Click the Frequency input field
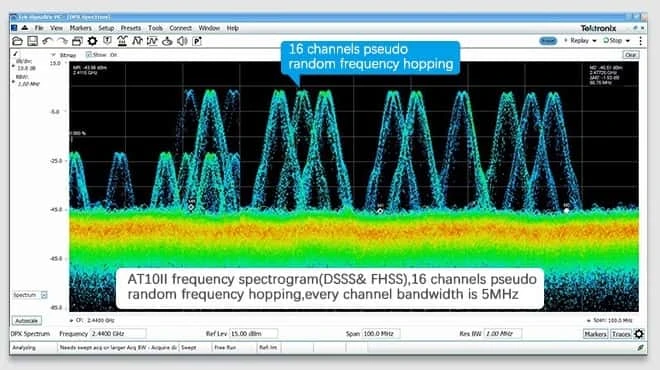 (x=118, y=334)
